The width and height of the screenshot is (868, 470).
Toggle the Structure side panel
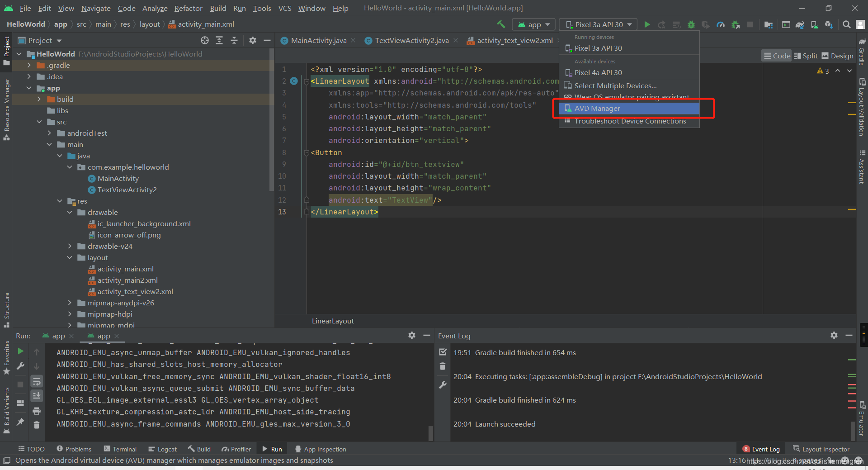6,310
